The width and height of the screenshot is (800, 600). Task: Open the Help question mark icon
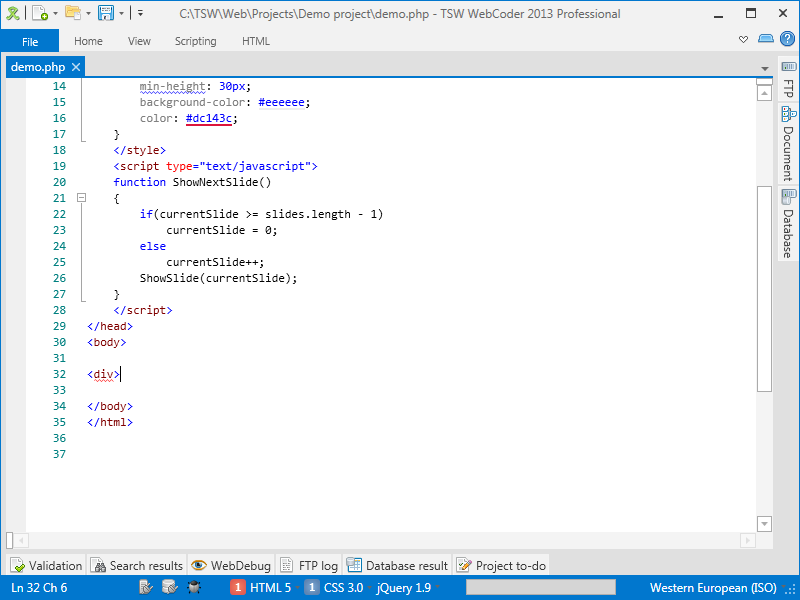pyautogui.click(x=787, y=40)
